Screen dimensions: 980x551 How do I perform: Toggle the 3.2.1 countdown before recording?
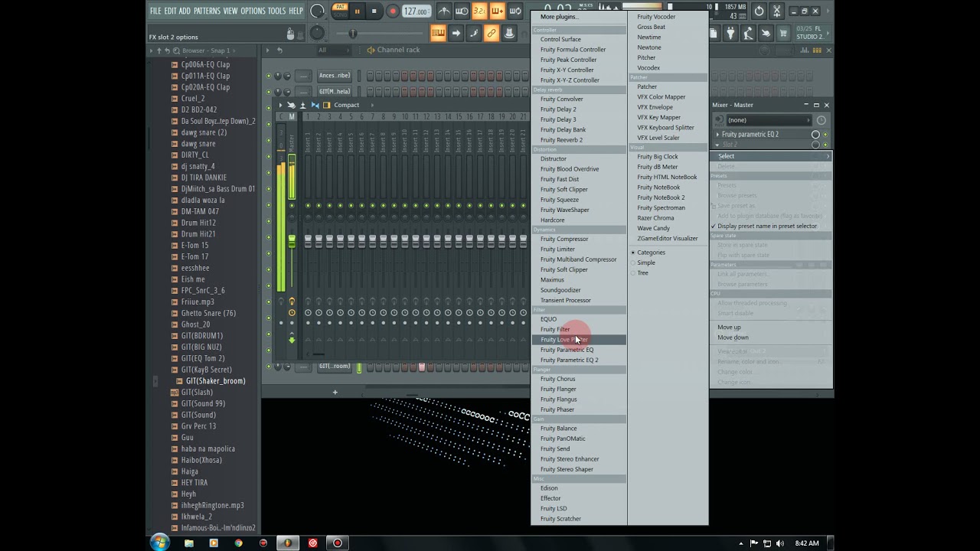(479, 11)
